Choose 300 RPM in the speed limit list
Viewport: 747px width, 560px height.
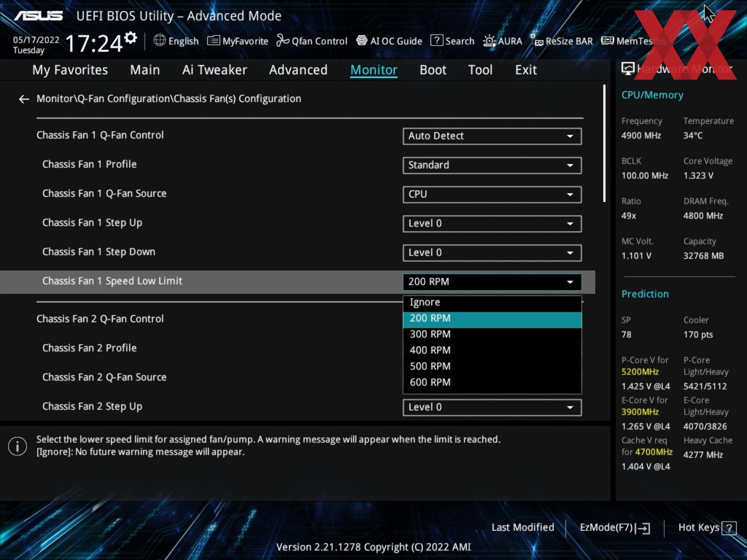[x=492, y=334]
